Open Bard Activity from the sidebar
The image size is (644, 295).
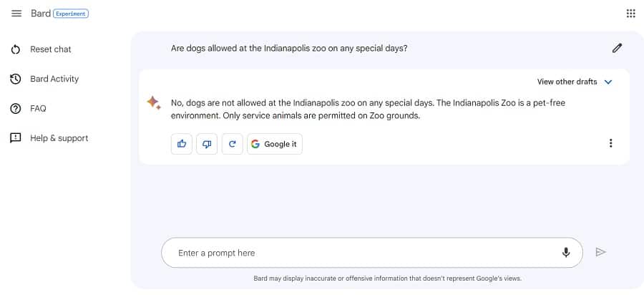[x=54, y=79]
